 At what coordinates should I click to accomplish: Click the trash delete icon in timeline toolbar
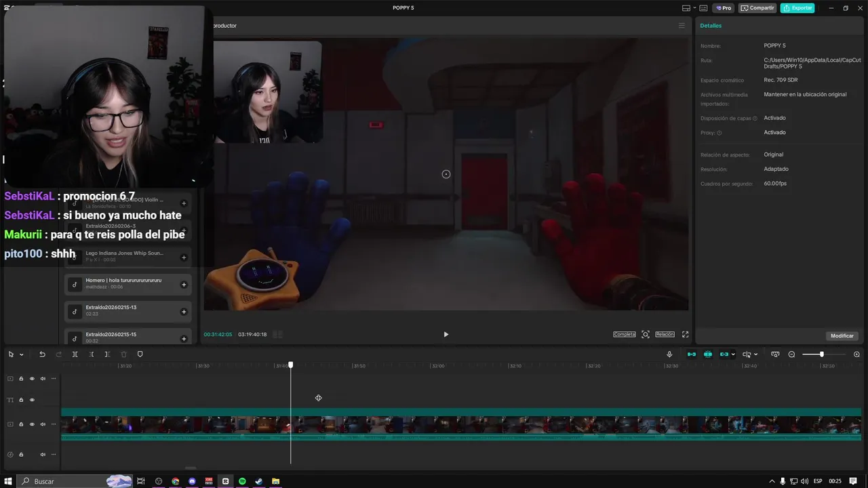pyautogui.click(x=123, y=354)
